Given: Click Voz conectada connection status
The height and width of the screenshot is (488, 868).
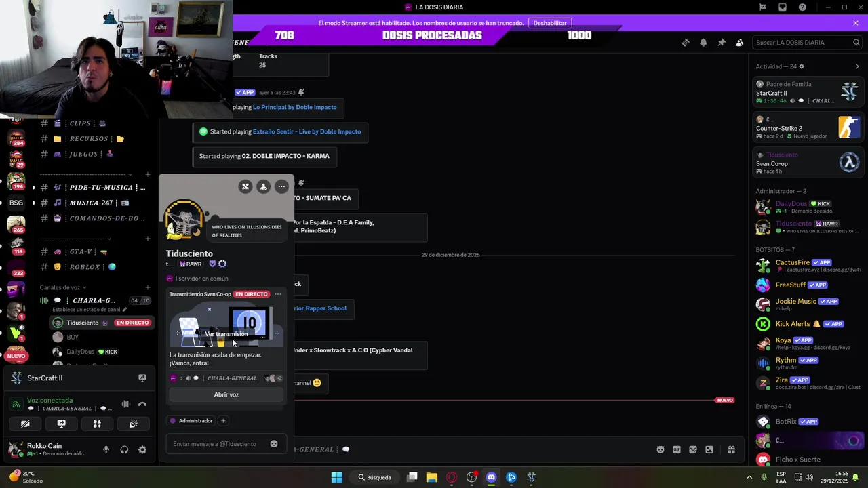Looking at the screenshot, I should coord(50,401).
